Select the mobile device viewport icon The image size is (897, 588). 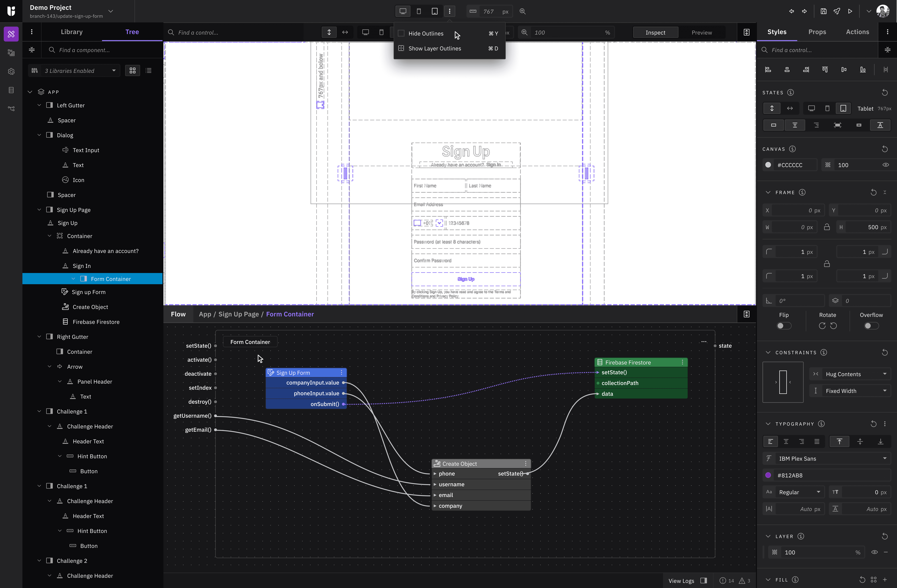pos(419,11)
